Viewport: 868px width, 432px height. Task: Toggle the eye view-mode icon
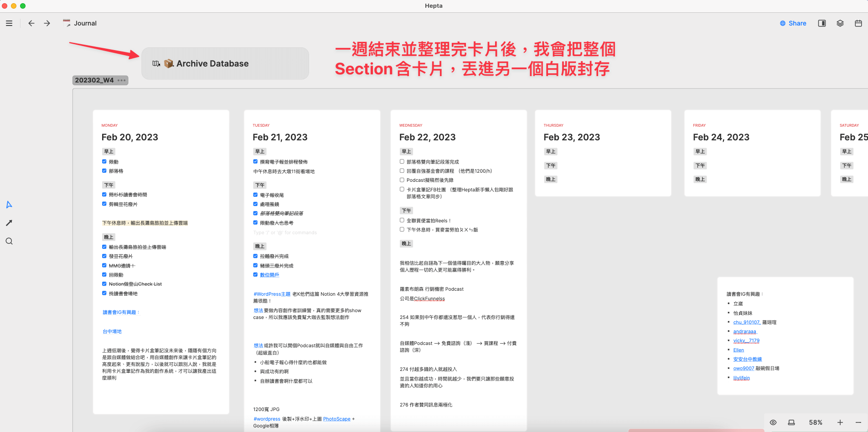(773, 422)
